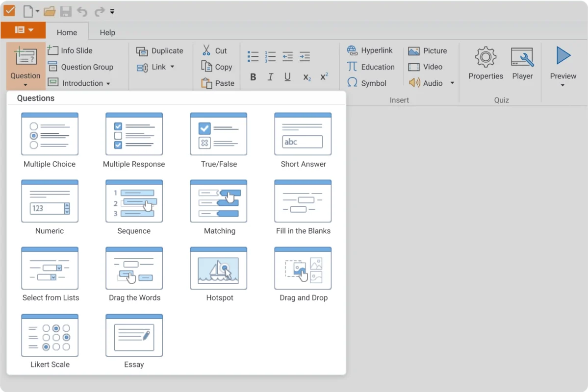Viewport: 588px width, 392px height.
Task: Toggle subscript formatting
Action: pyautogui.click(x=307, y=77)
